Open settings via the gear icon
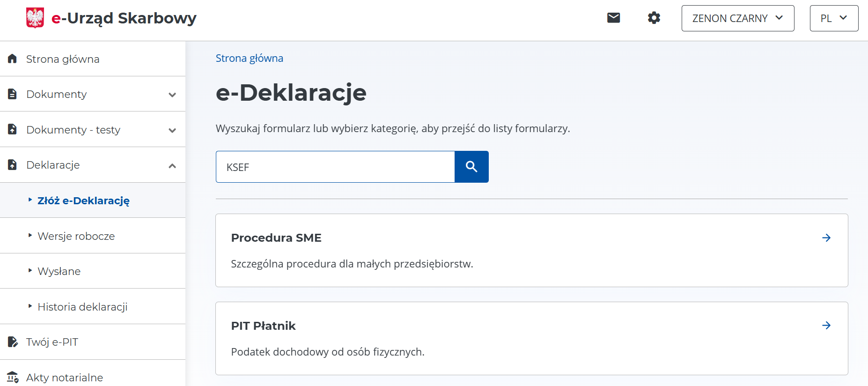 pos(654,18)
